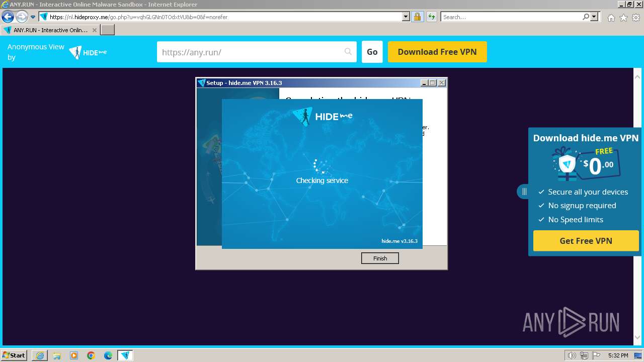
Task: Click the Go button
Action: click(x=372, y=52)
